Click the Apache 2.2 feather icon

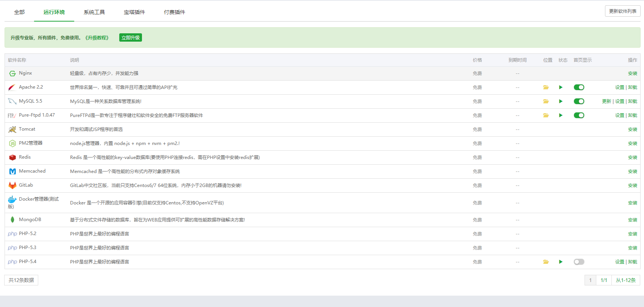tap(12, 87)
